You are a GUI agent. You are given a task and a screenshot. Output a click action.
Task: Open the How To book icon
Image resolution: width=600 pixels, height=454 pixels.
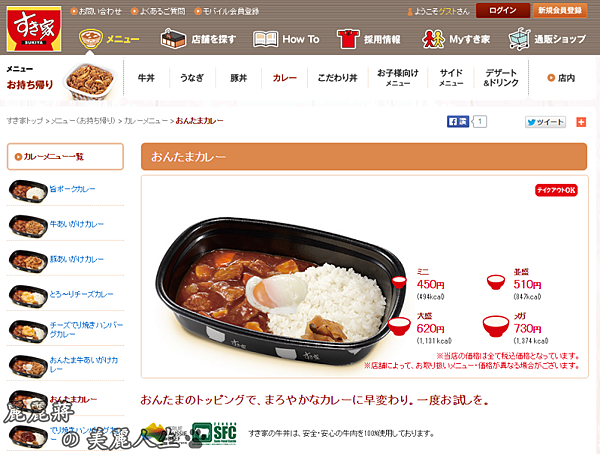pyautogui.click(x=265, y=39)
